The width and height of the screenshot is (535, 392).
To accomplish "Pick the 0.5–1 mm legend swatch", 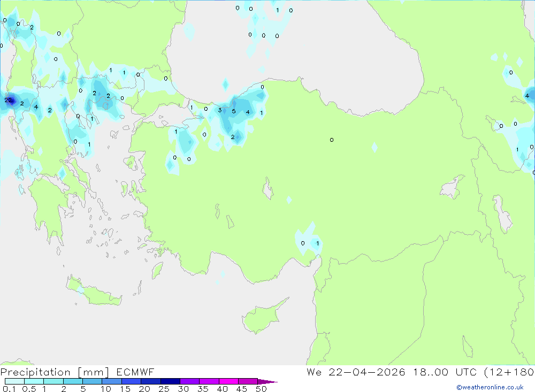I will coord(34,381).
